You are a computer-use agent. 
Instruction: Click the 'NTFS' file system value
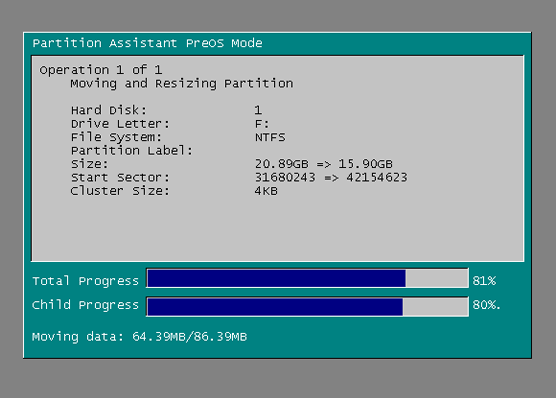pyautogui.click(x=270, y=137)
